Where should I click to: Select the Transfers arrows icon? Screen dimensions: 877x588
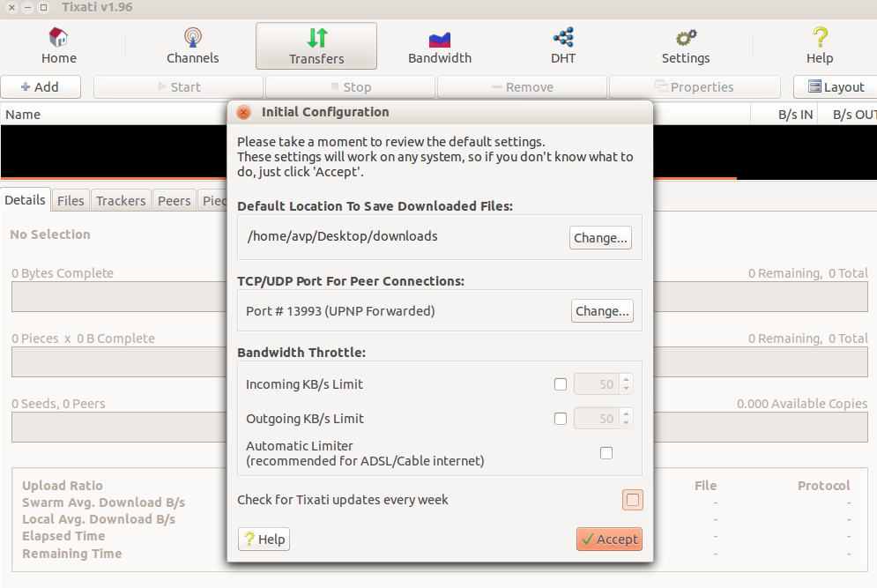click(x=316, y=38)
